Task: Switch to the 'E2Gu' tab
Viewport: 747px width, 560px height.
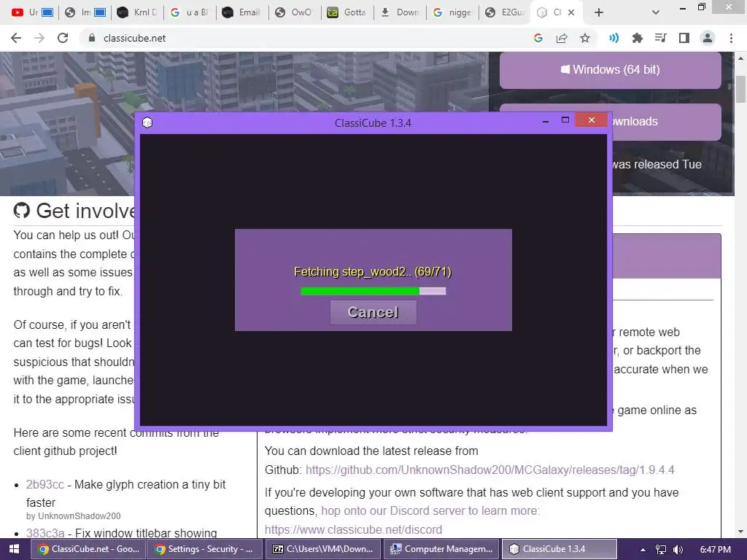Action: tap(504, 12)
